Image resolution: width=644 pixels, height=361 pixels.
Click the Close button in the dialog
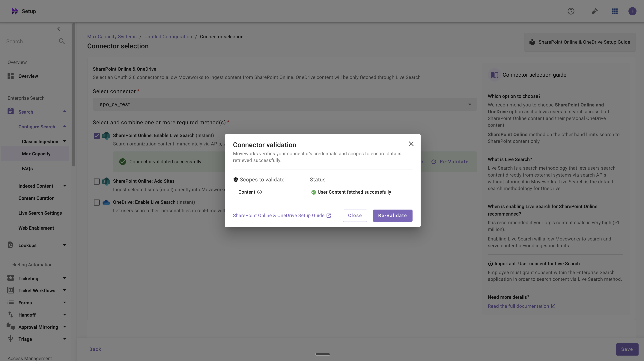(x=355, y=216)
